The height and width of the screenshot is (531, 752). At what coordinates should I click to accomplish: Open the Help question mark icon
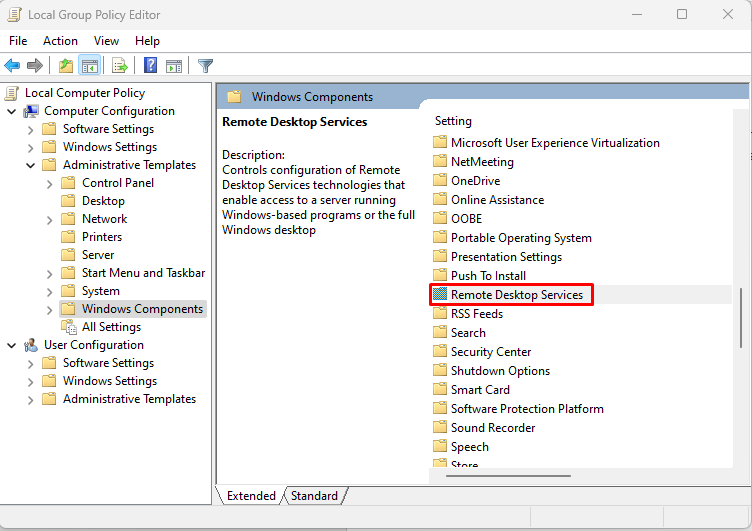click(151, 65)
